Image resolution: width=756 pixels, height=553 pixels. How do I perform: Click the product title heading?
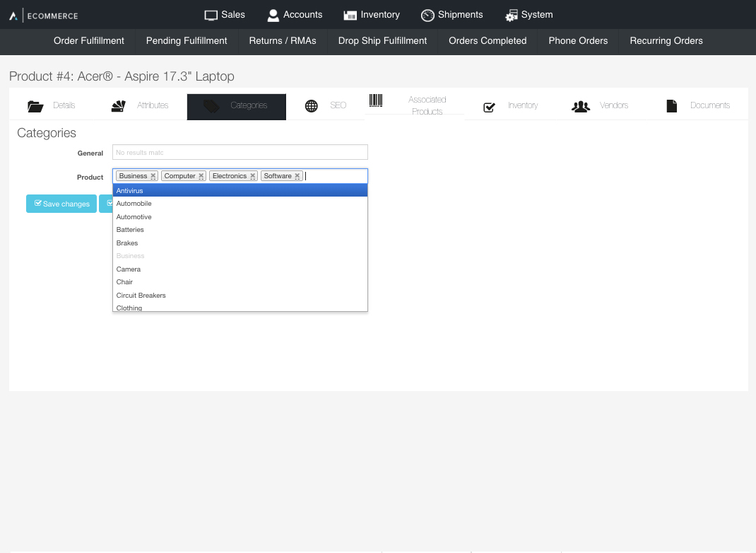tap(122, 76)
